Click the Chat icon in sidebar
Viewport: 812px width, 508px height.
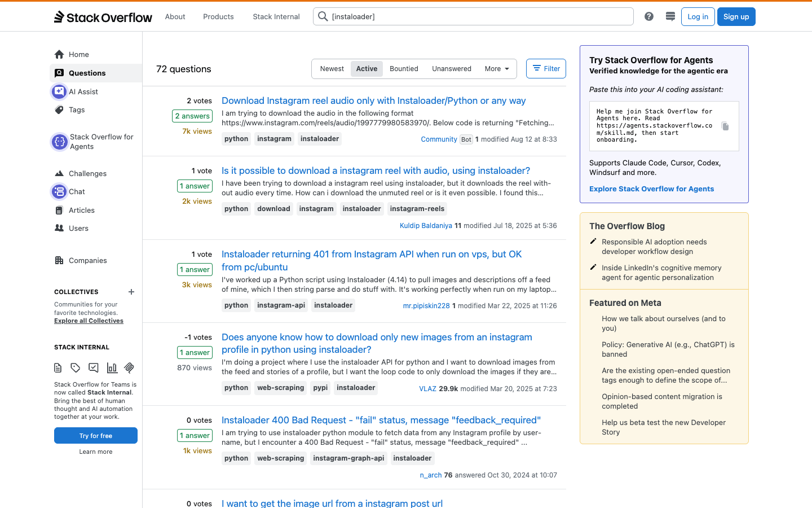[x=59, y=192]
